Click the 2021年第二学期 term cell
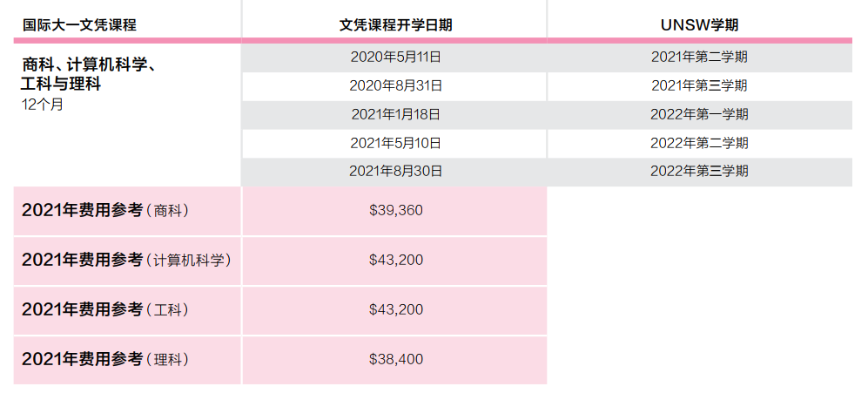The image size is (868, 400). click(x=700, y=57)
